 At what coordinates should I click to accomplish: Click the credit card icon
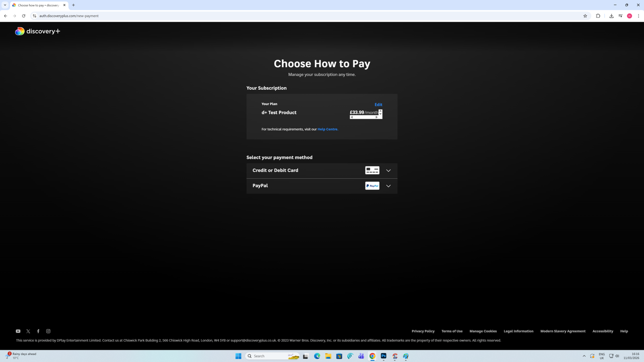[x=372, y=170]
